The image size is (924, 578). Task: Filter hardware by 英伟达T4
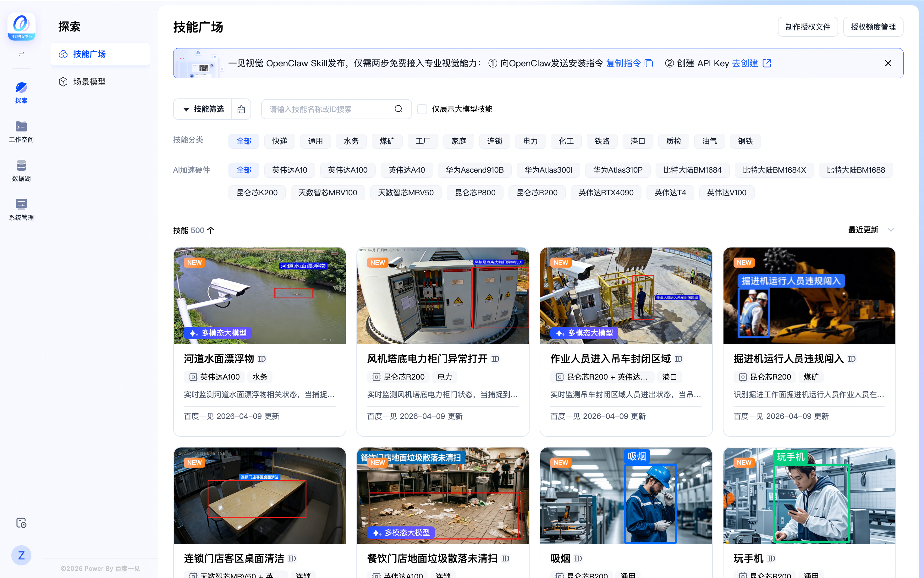pyautogui.click(x=670, y=193)
